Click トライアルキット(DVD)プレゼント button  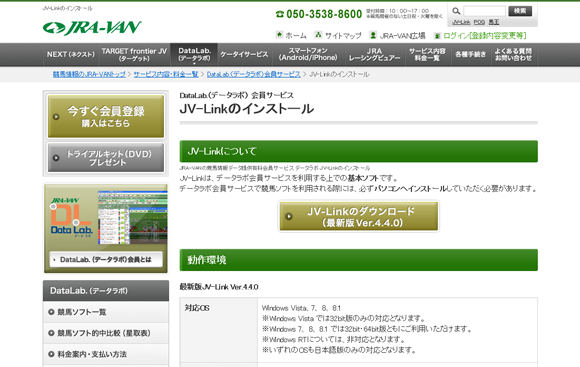click(x=106, y=158)
